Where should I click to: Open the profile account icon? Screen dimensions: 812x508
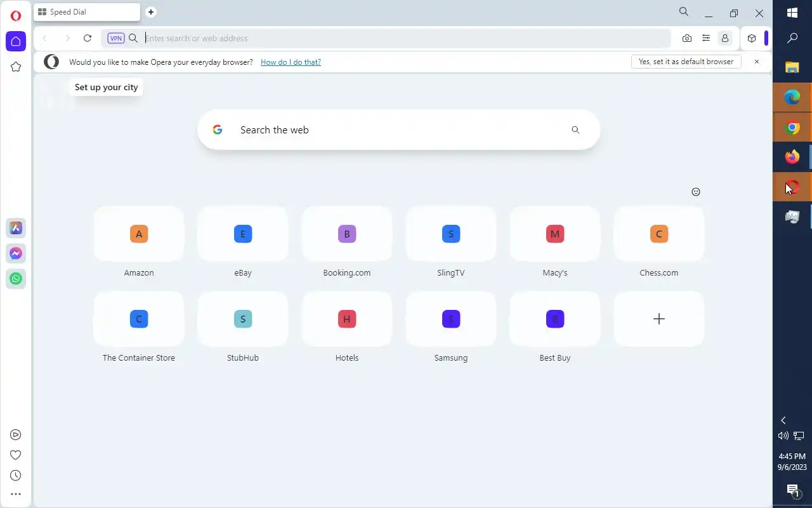(725, 38)
